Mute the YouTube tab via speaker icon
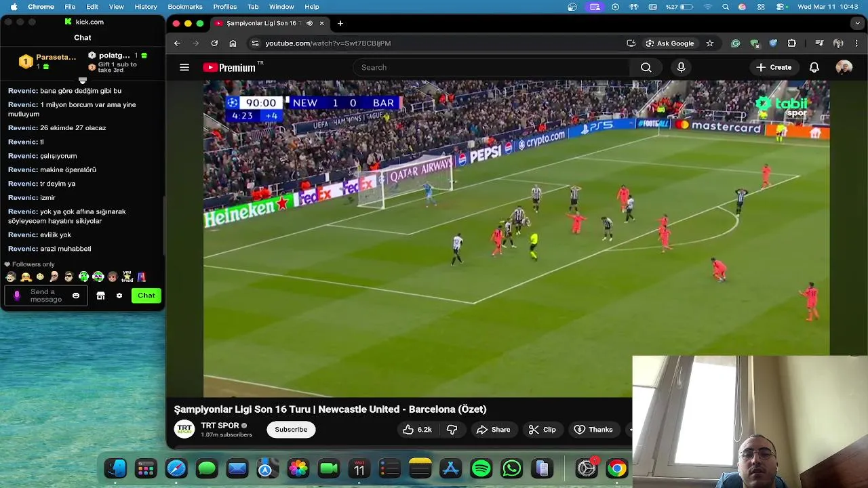868x488 pixels. [x=309, y=23]
